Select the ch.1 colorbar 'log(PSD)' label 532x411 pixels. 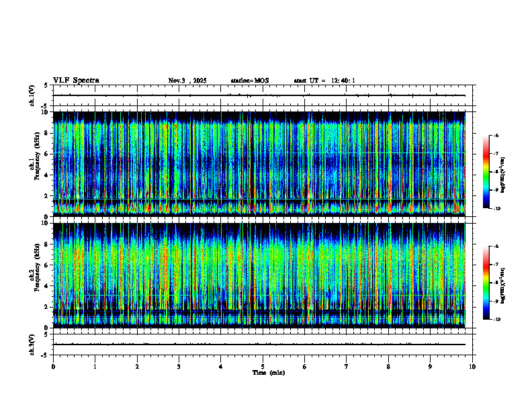(502, 175)
